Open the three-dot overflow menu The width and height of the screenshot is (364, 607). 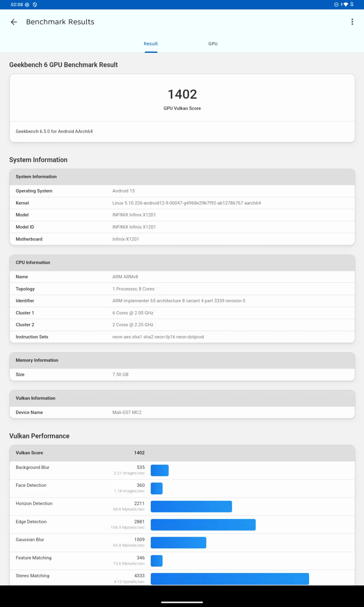click(x=352, y=22)
